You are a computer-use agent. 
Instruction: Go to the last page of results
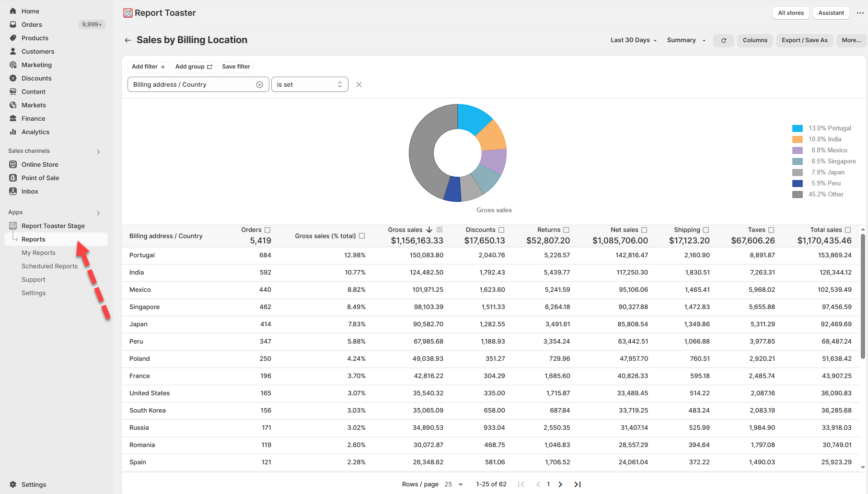point(578,484)
